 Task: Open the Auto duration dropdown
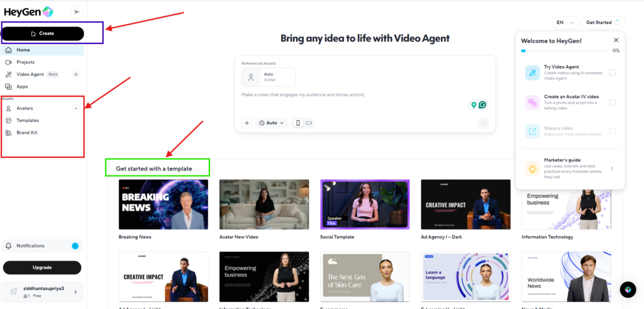(x=272, y=123)
